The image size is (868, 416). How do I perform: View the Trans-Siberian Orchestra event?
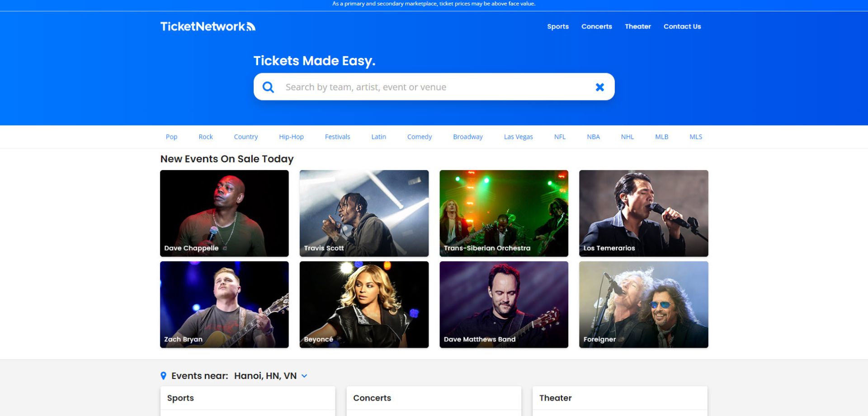coord(504,213)
